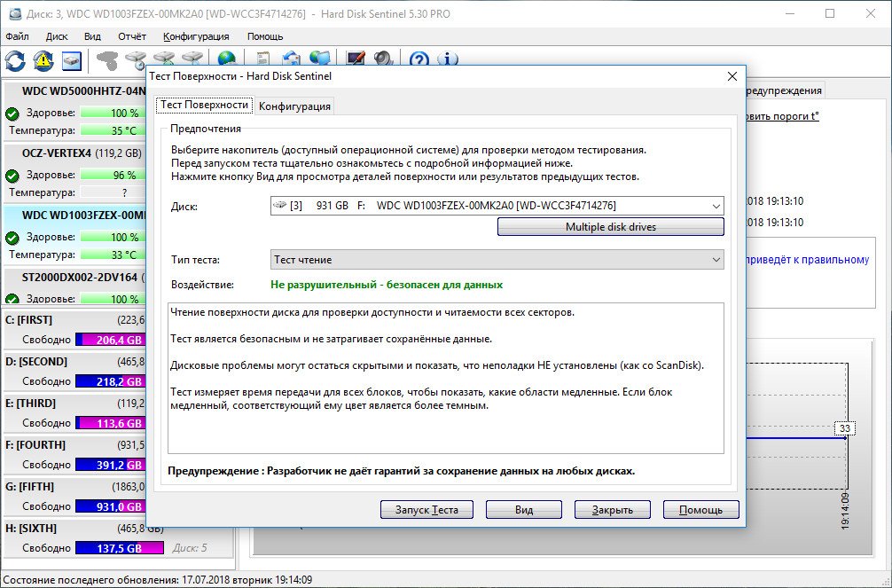Click the green 'Не разрушительный' impact text

pyautogui.click(x=387, y=285)
